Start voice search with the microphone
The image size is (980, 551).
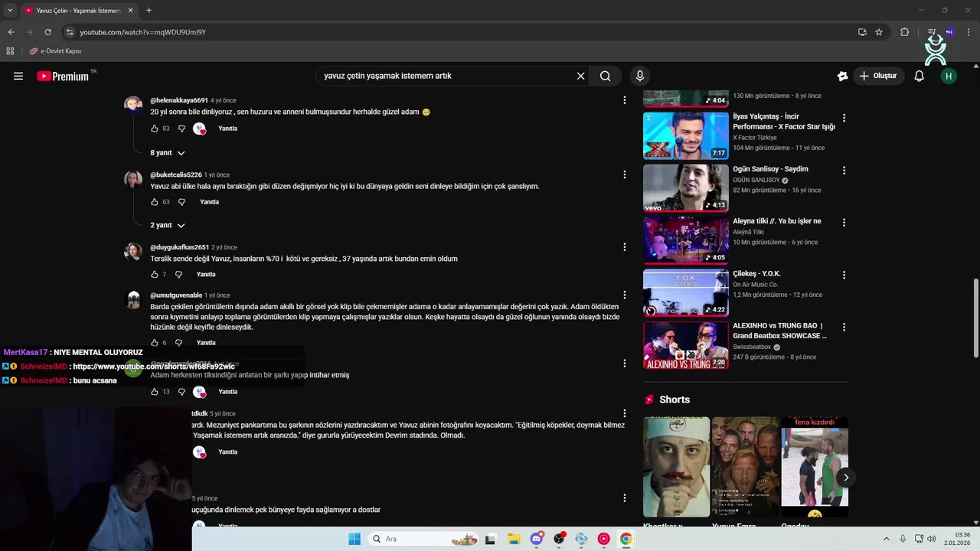pos(640,76)
